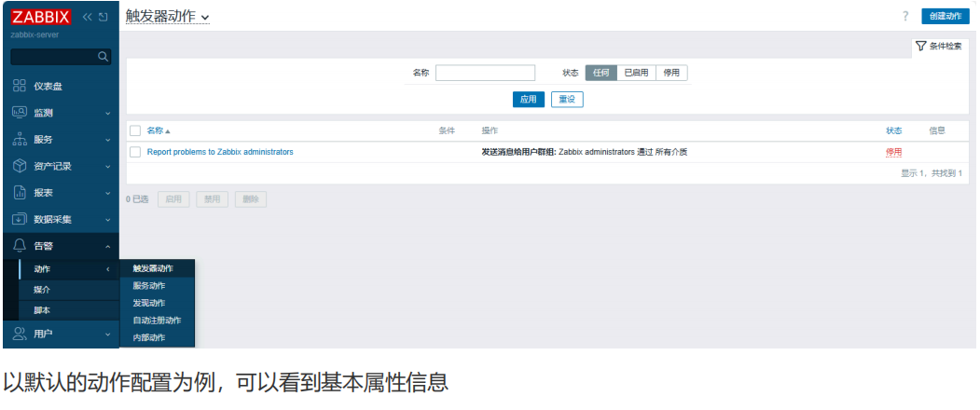The width and height of the screenshot is (980, 410).
Task: Expand the 资产记录 menu chevron
Action: 107,167
